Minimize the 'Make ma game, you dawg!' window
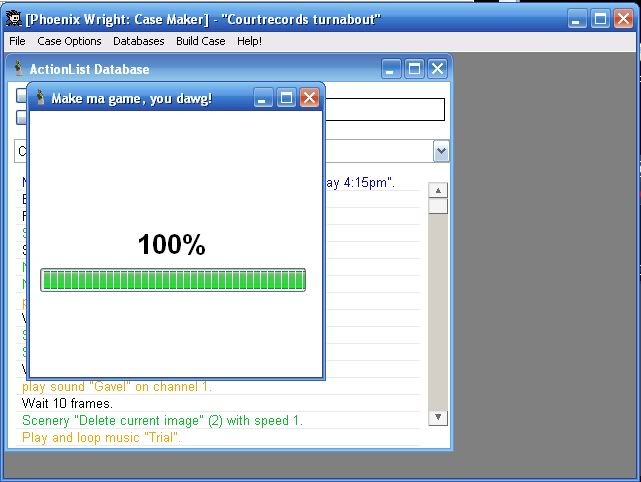The height and width of the screenshot is (482, 641). [263, 98]
